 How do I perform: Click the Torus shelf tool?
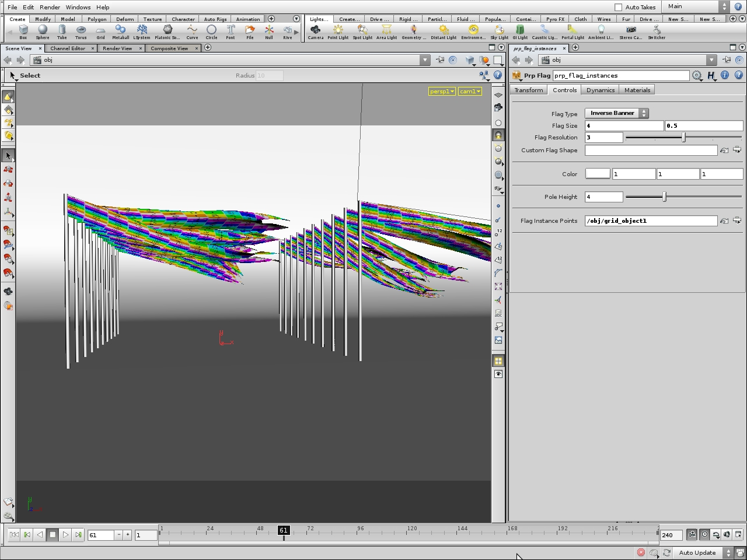81,32
